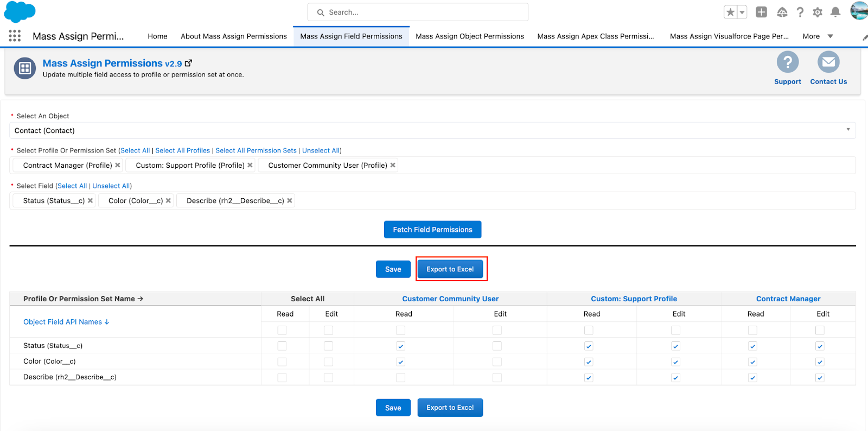Click the upper Save button
The height and width of the screenshot is (431, 868).
393,269
